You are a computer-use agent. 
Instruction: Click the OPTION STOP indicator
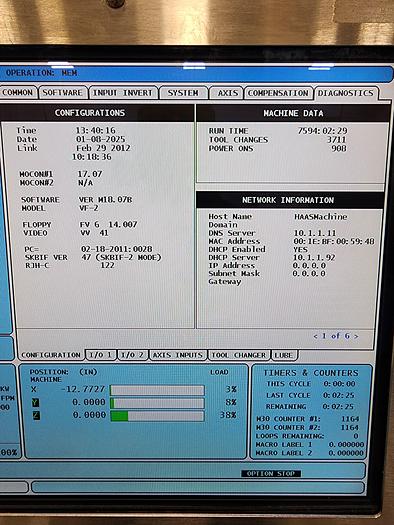click(271, 473)
